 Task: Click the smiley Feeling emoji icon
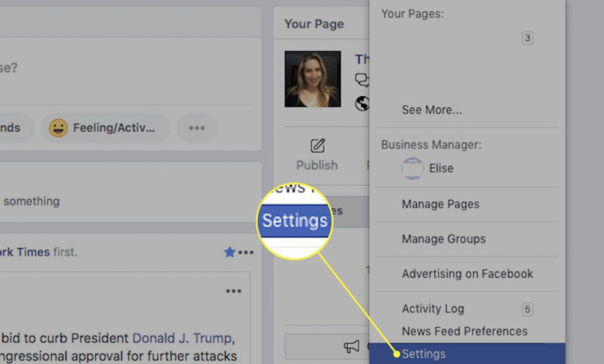[59, 128]
